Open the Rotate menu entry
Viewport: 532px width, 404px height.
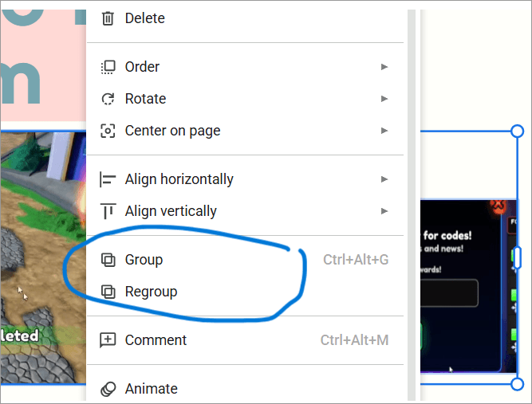pos(246,99)
